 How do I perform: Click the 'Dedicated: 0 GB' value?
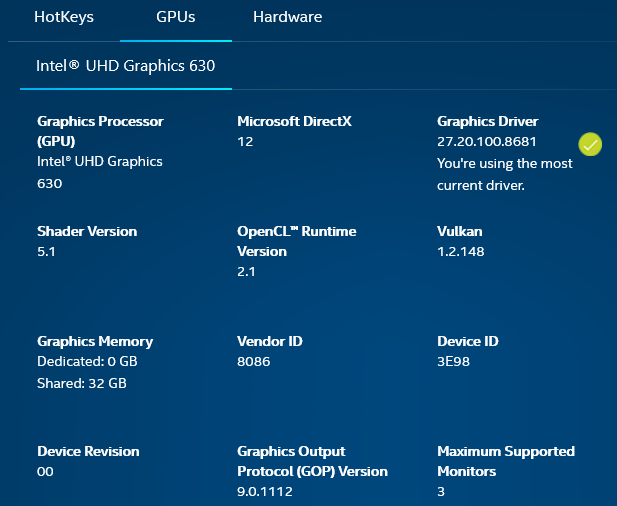87,362
